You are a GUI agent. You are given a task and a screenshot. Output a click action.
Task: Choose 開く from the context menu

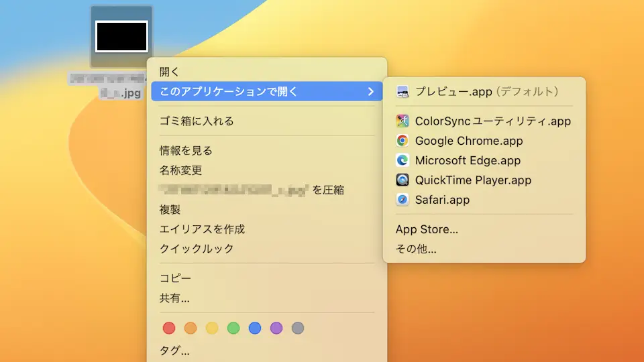[x=169, y=72]
